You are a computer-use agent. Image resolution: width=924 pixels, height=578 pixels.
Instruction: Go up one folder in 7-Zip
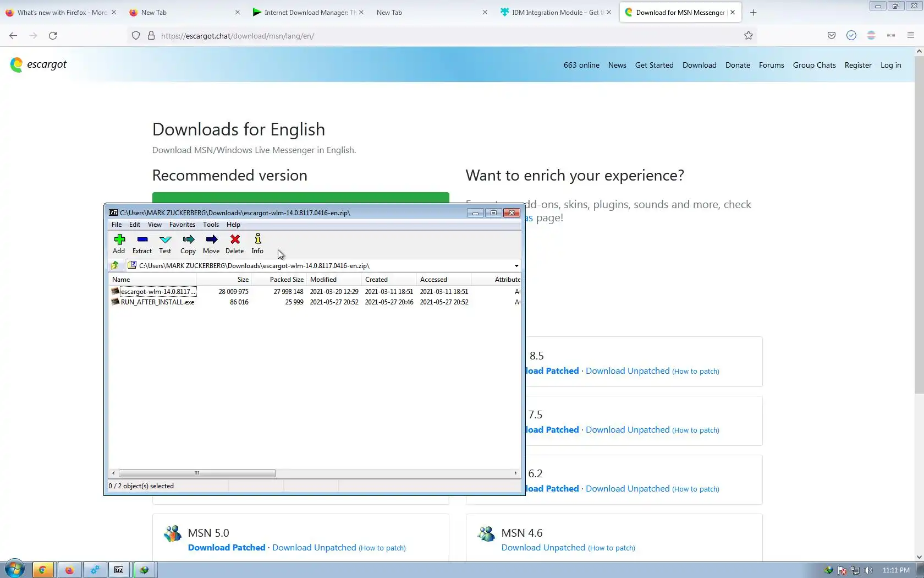[115, 265]
